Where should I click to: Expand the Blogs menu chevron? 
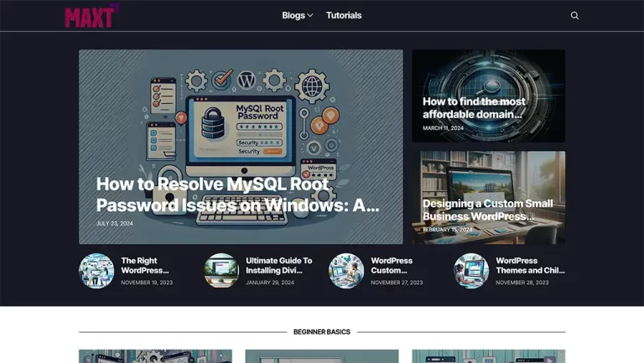tap(310, 16)
